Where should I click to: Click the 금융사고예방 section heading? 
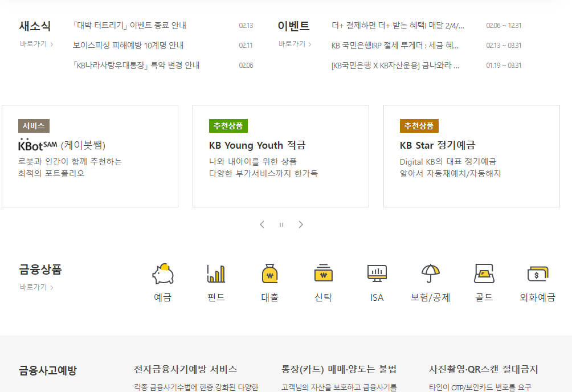click(x=48, y=370)
